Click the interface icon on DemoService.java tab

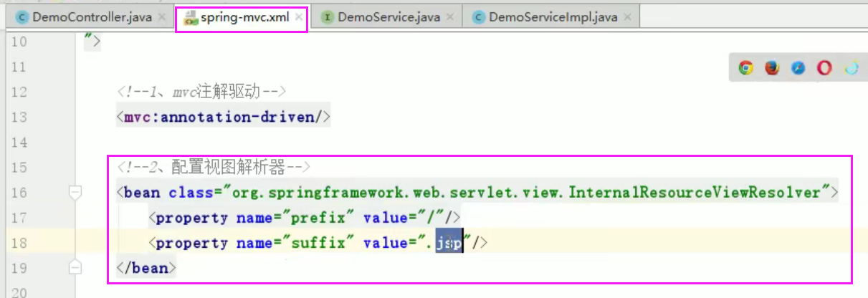327,17
